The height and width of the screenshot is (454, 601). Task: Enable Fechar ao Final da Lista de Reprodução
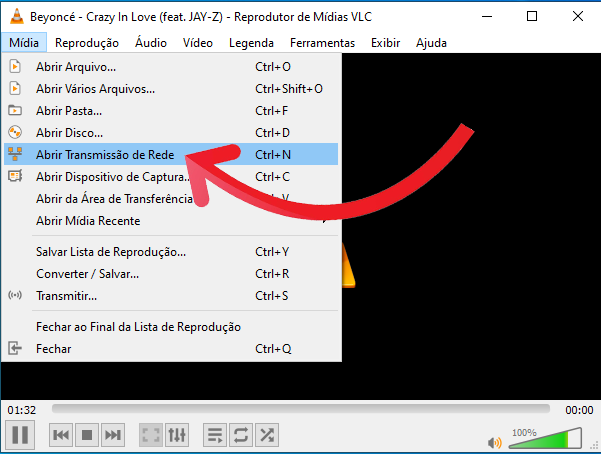coord(138,327)
